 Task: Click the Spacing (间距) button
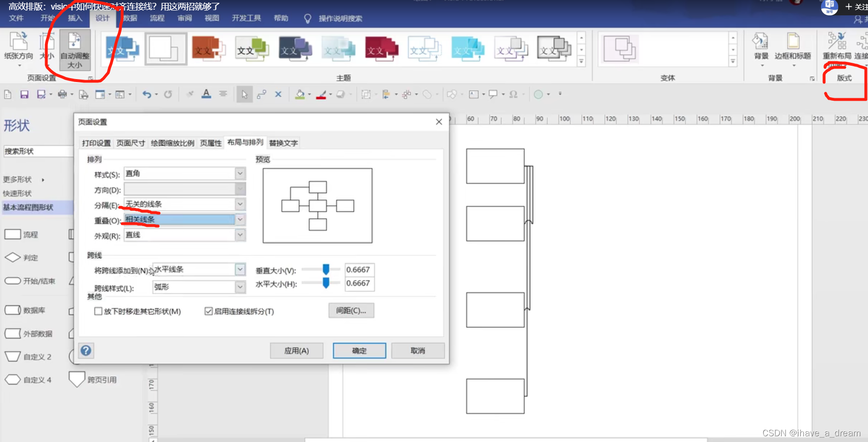point(351,311)
